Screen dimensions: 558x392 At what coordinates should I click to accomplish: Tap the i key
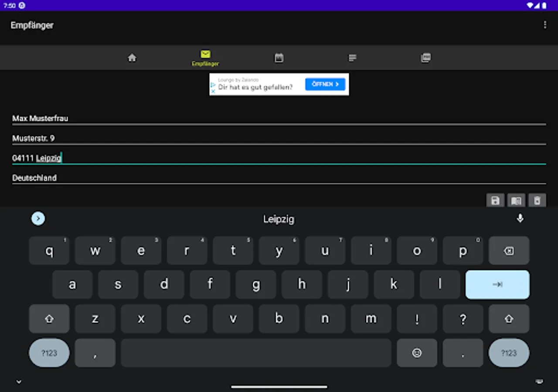[x=371, y=251]
